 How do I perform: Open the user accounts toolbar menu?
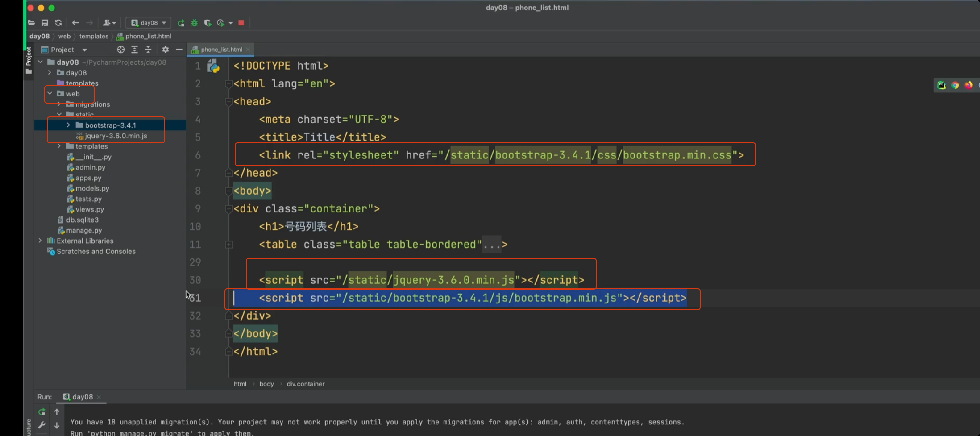point(109,23)
